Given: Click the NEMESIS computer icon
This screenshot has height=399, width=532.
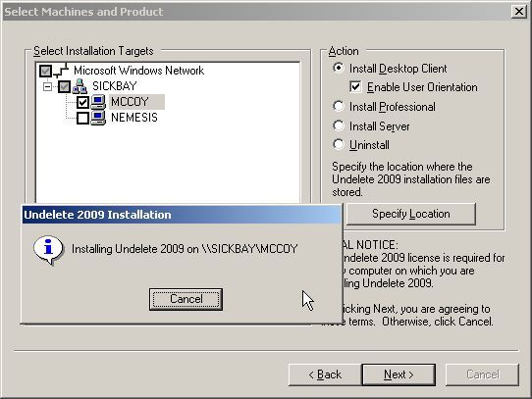Looking at the screenshot, I should [98, 118].
